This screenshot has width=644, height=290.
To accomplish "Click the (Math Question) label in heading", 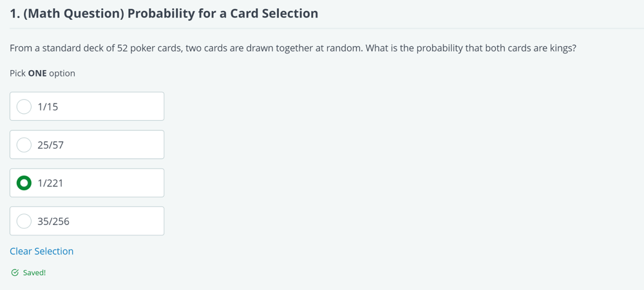I will pyautogui.click(x=74, y=13).
